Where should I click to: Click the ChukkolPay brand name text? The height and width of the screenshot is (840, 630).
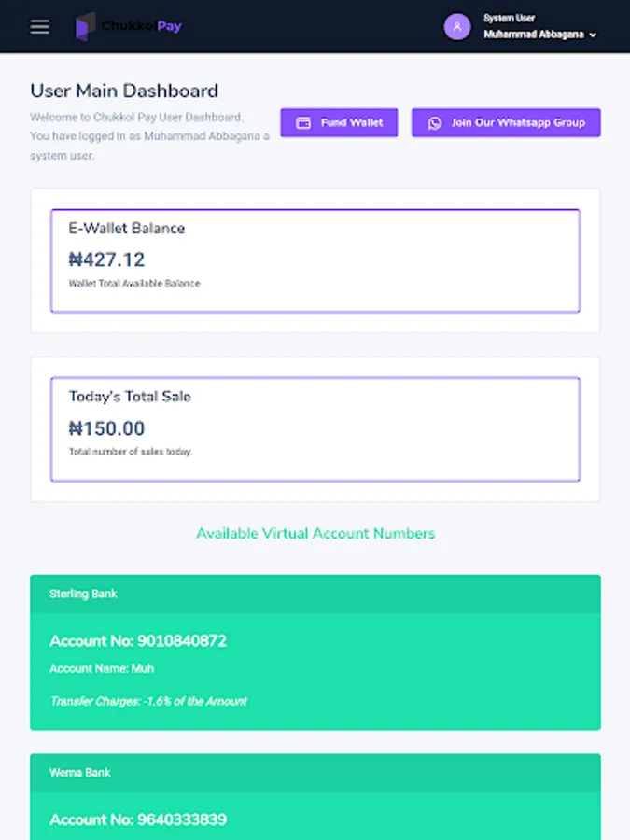click(x=142, y=26)
